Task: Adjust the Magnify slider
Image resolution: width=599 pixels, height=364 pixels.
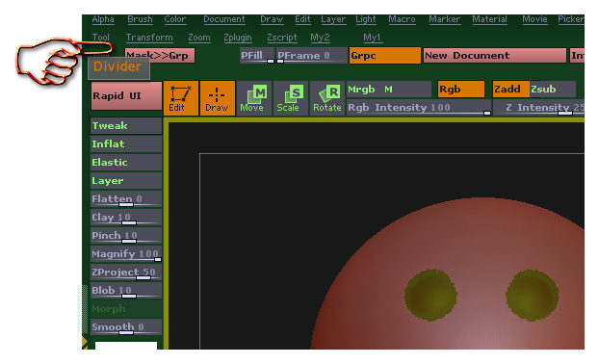Action: 126,254
